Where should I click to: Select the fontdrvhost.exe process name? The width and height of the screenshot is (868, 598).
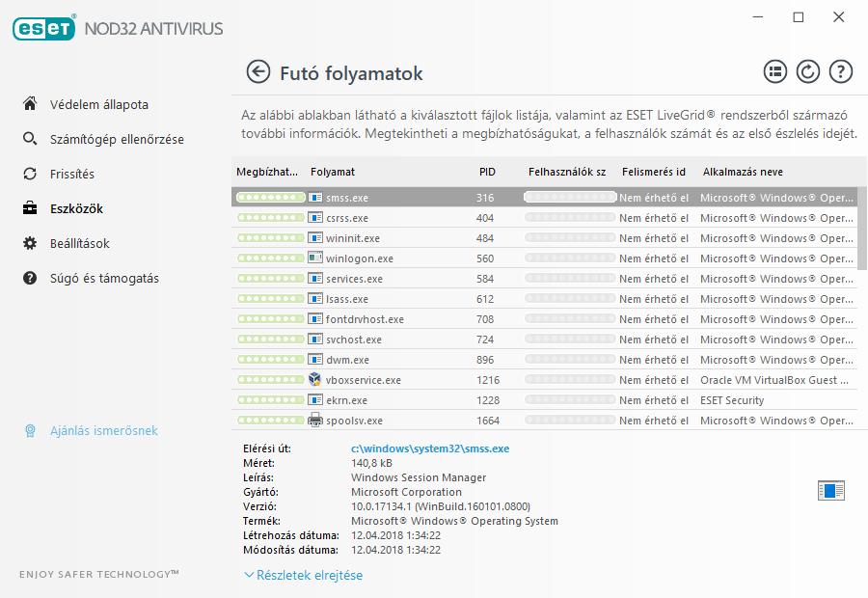coord(365,319)
